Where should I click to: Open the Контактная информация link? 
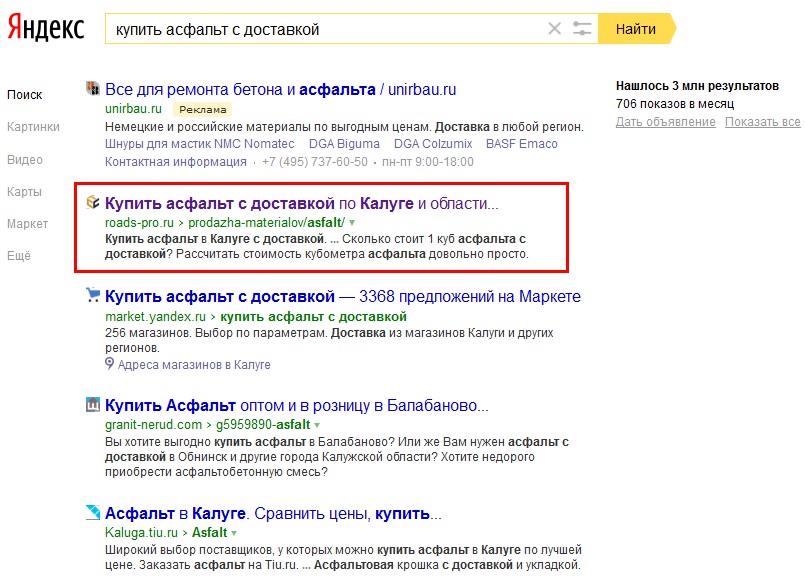click(x=176, y=162)
